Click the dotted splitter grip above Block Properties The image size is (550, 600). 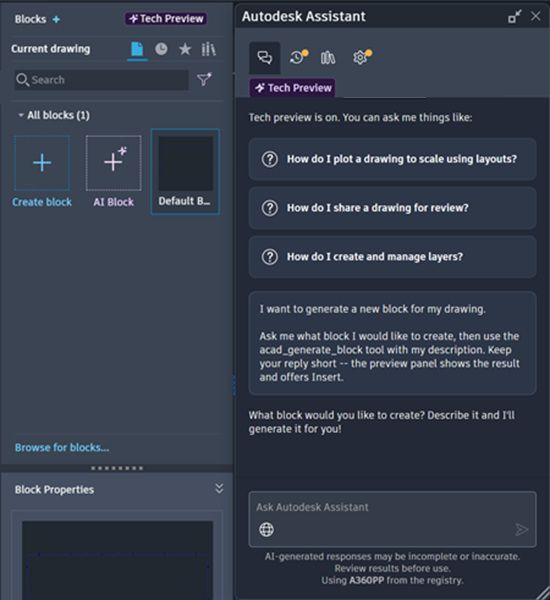point(117,468)
